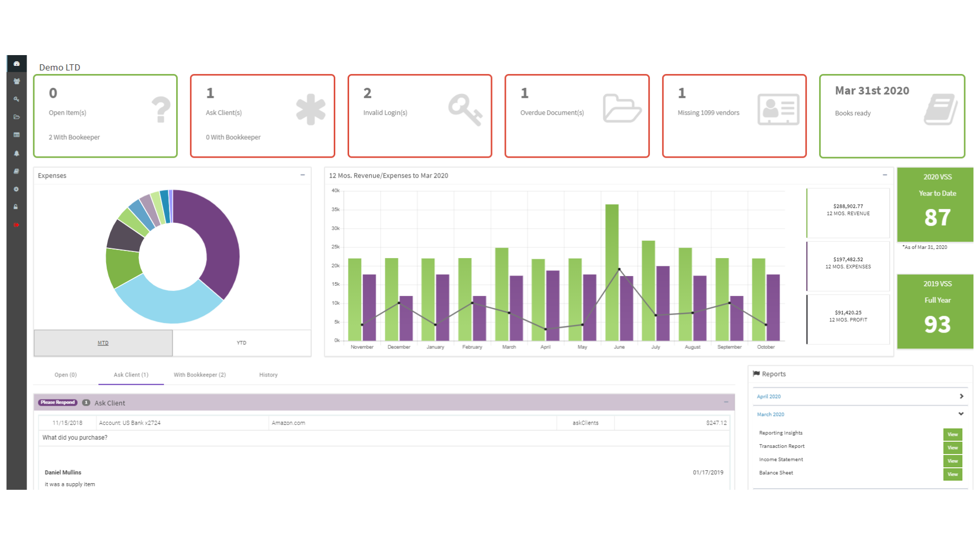Collapse the March 2020 reports section

962,414
